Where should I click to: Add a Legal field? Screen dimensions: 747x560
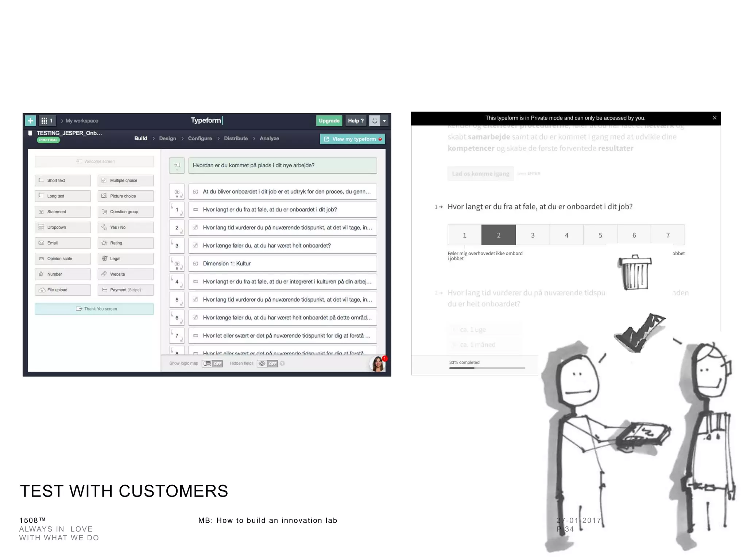pyautogui.click(x=125, y=259)
